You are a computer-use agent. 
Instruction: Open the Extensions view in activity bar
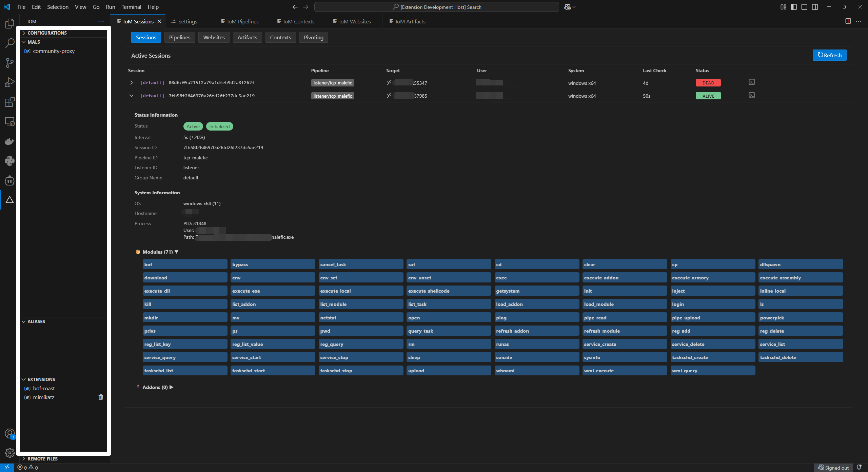point(9,102)
